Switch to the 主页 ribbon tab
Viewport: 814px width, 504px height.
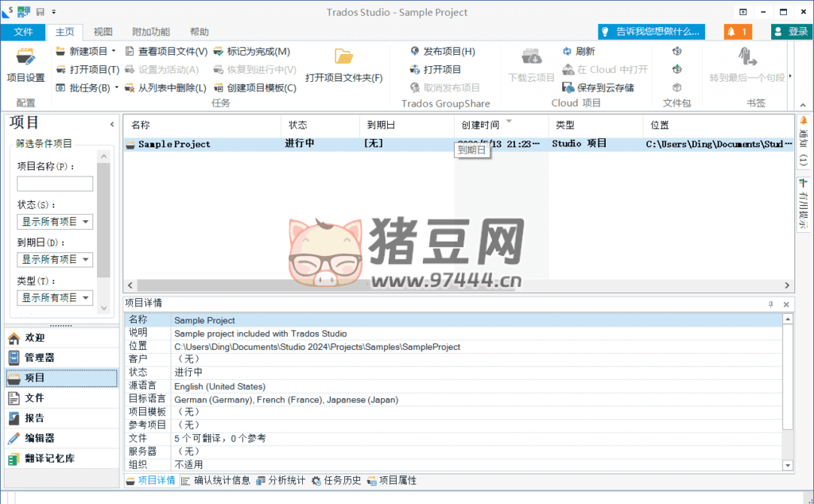coord(65,32)
